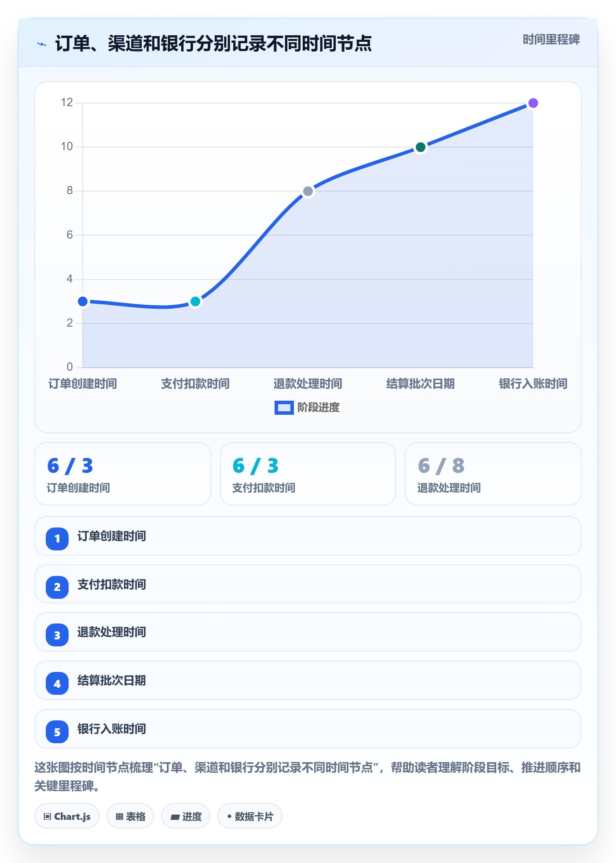Click the step 1 text 订单创建时间
The image size is (616, 863).
112,536
